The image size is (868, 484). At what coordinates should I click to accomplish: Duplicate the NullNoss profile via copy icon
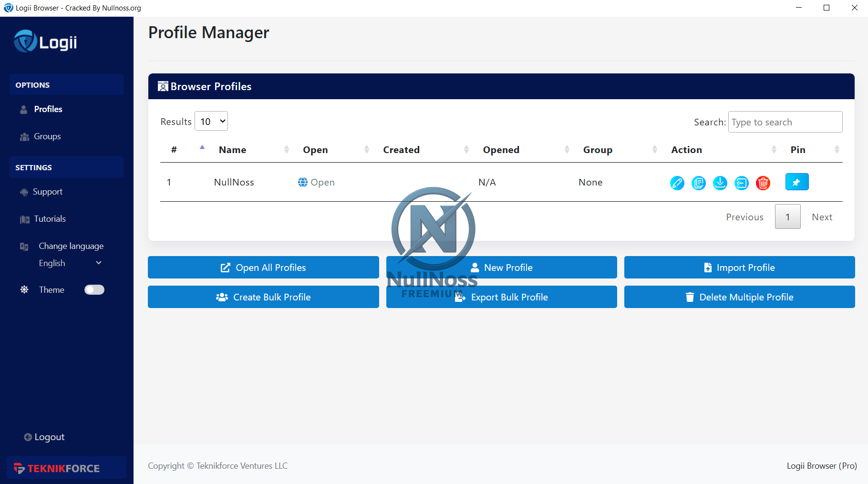[x=698, y=183]
